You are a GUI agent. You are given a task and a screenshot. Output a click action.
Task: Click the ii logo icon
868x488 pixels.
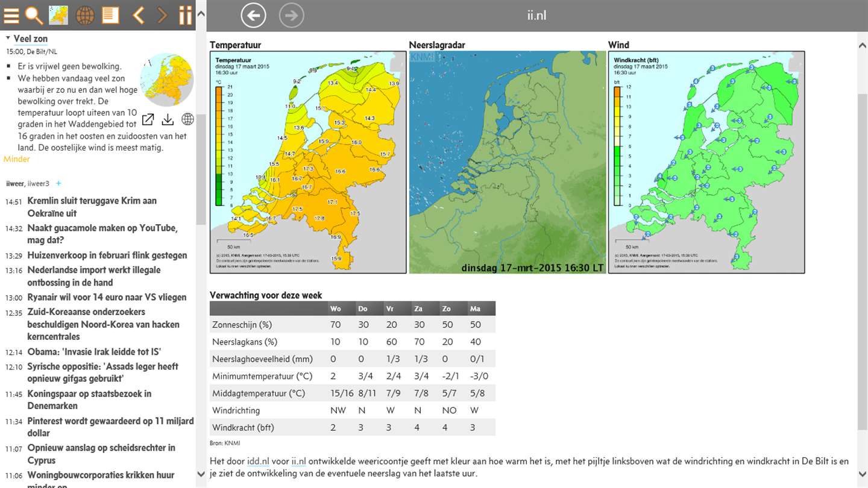(x=186, y=15)
